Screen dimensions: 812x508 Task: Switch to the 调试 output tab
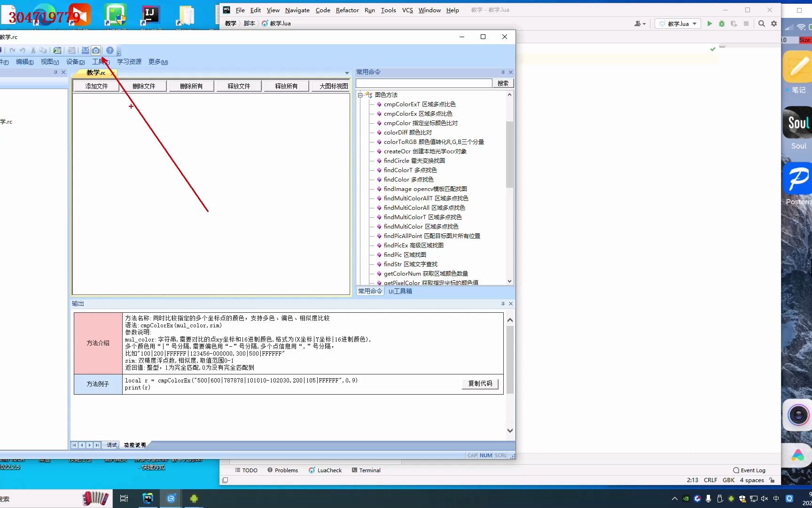coord(112,445)
